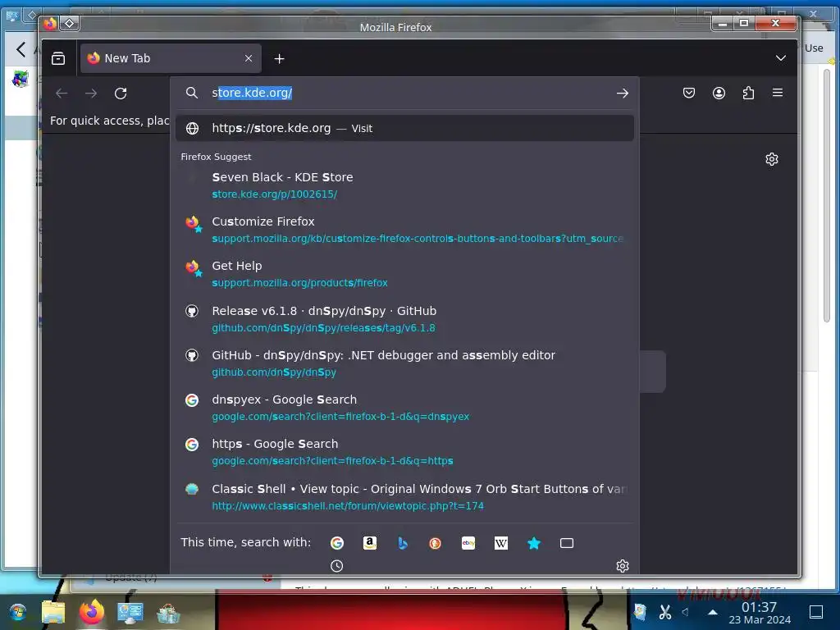Click the store.kde.org/p/1002615/ URL
The width and height of the screenshot is (840, 630).
pyautogui.click(x=274, y=194)
